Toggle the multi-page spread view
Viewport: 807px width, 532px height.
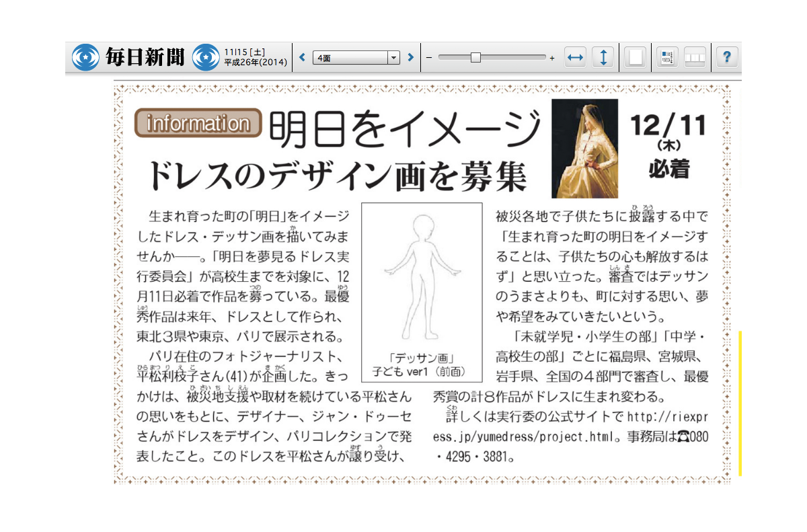tap(695, 58)
